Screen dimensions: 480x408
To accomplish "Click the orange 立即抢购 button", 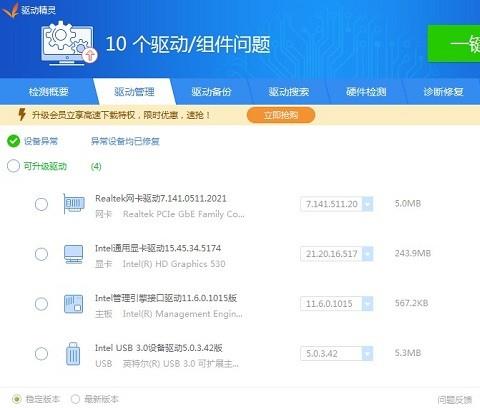I will pos(281,115).
